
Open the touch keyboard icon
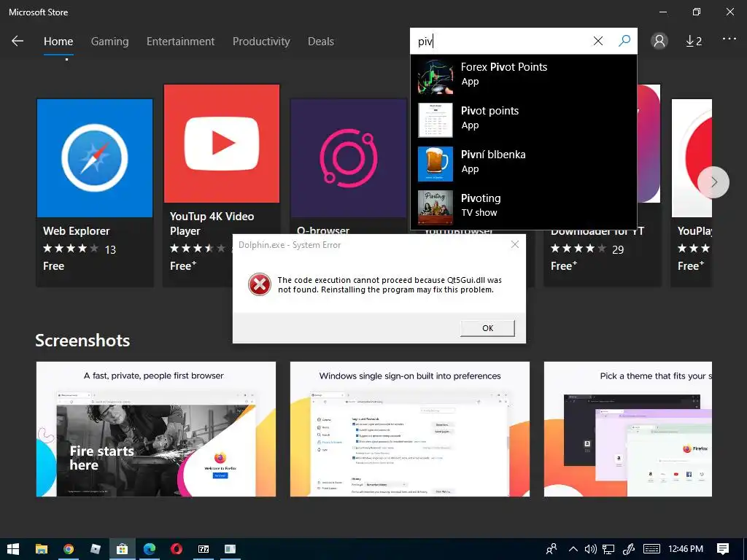click(x=651, y=549)
